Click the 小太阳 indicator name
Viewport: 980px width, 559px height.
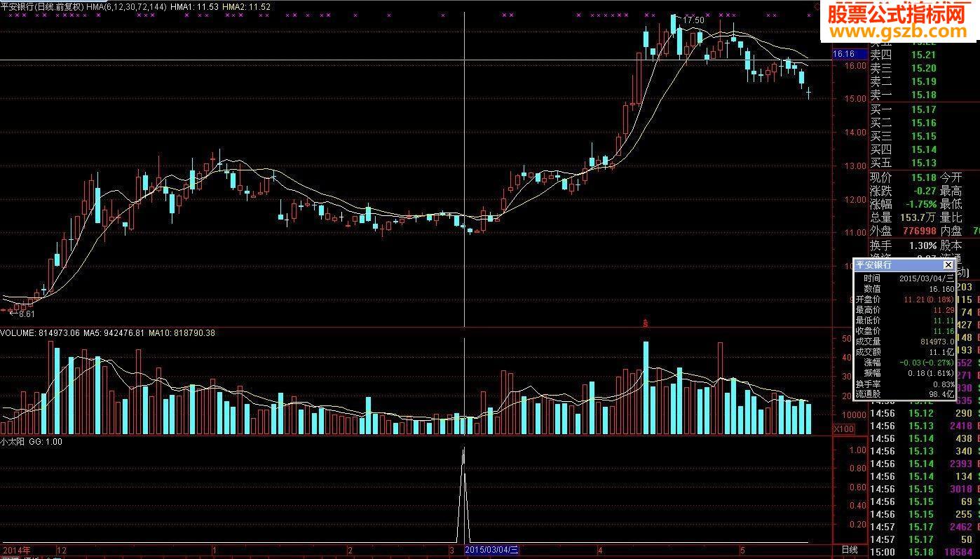13,442
